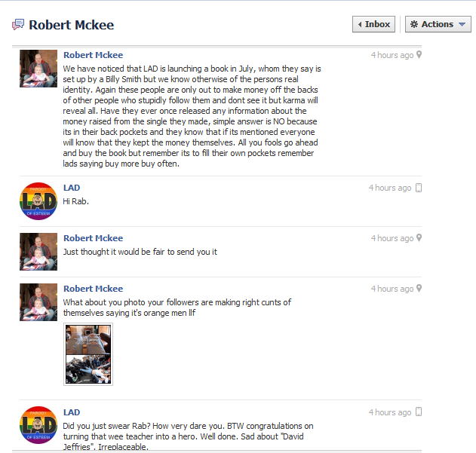Click mobile icon on last LAD message
Viewport: 476px width, 453px height.
[x=419, y=412]
